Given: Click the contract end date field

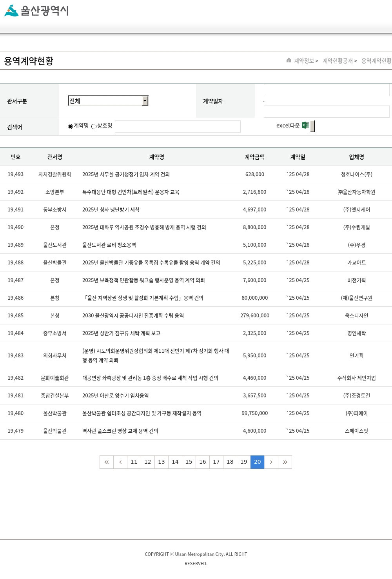Looking at the screenshot, I should (x=327, y=111).
